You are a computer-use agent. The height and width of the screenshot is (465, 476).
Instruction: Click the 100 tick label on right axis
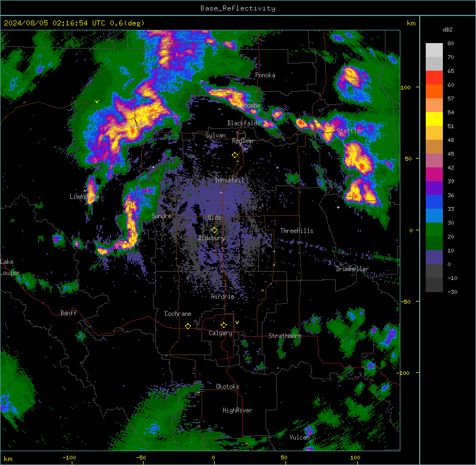pyautogui.click(x=405, y=87)
